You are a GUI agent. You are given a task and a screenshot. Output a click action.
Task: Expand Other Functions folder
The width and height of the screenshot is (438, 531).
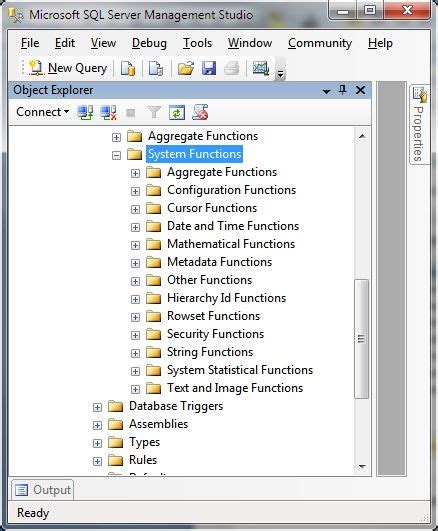pos(135,281)
